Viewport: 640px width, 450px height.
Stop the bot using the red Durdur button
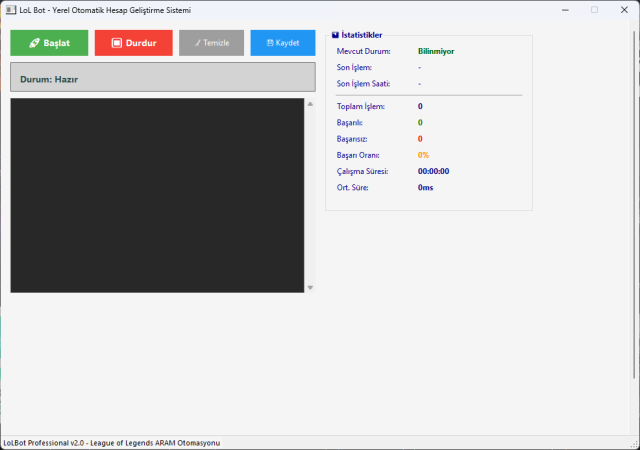133,43
